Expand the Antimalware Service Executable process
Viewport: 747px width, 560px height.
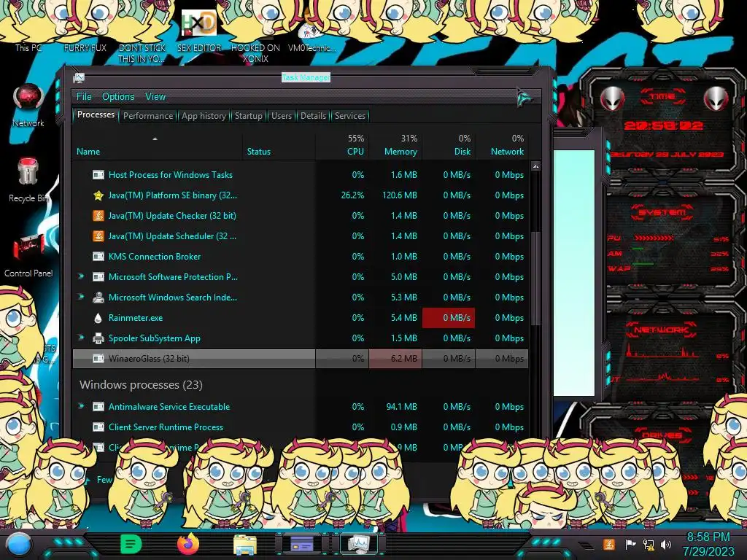coord(81,406)
